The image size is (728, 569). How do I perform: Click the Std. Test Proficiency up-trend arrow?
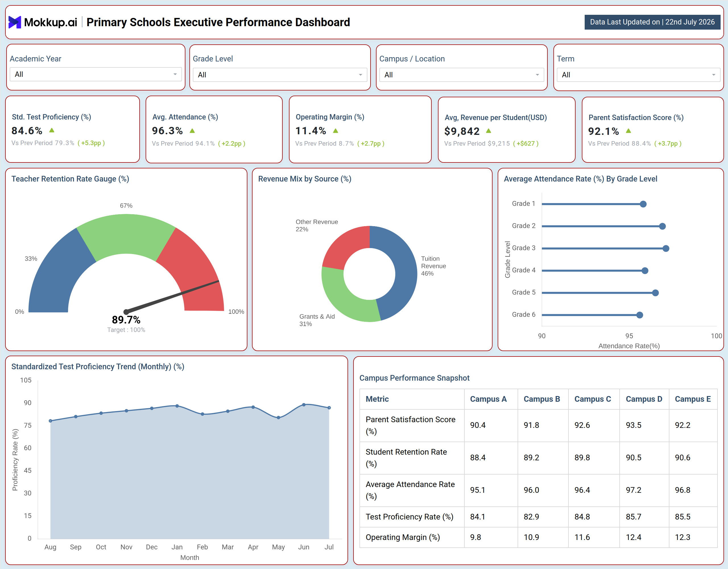tap(52, 130)
